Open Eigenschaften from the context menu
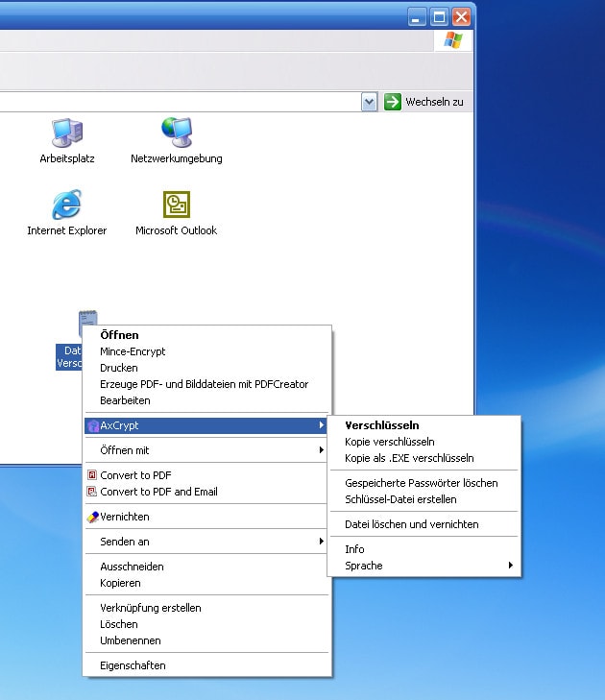 coord(206,665)
